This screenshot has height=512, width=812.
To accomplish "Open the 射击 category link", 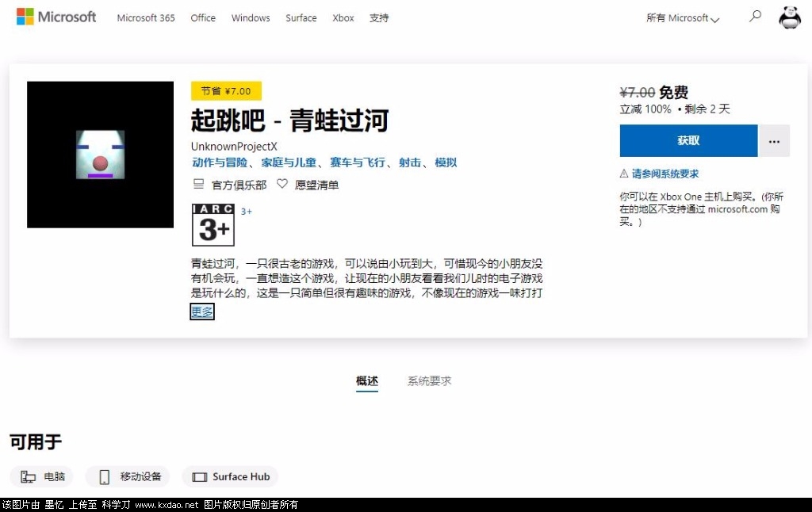I will tap(410, 162).
